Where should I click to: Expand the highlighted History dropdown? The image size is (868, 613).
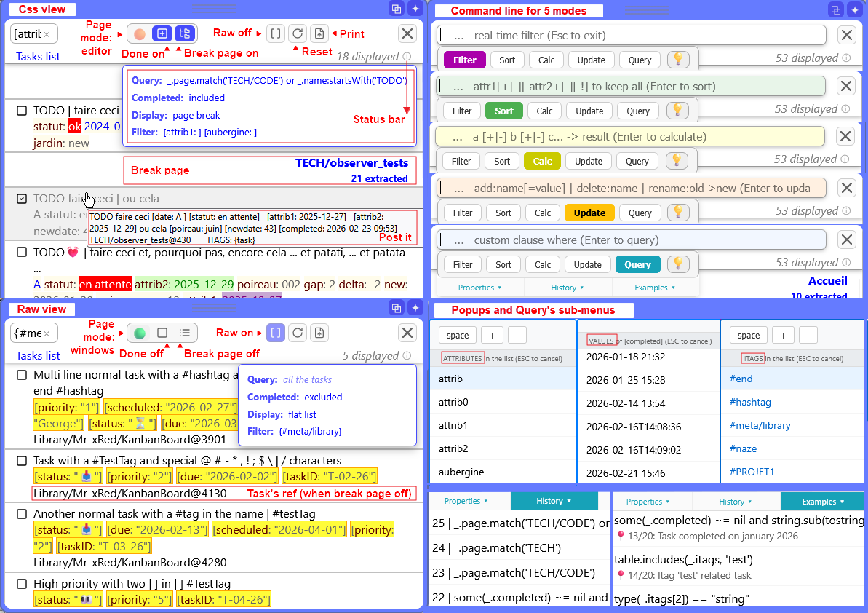[554, 501]
